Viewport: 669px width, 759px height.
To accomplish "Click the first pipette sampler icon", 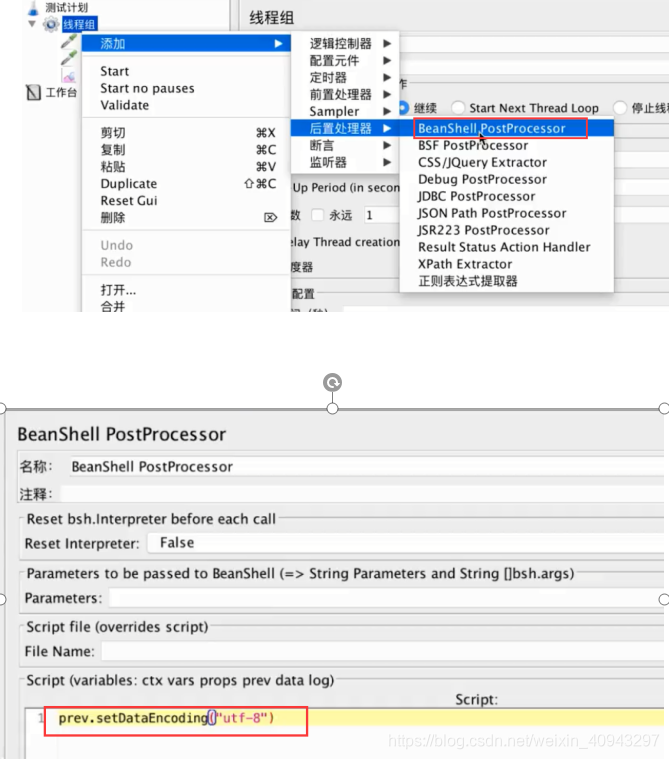I will click(69, 42).
